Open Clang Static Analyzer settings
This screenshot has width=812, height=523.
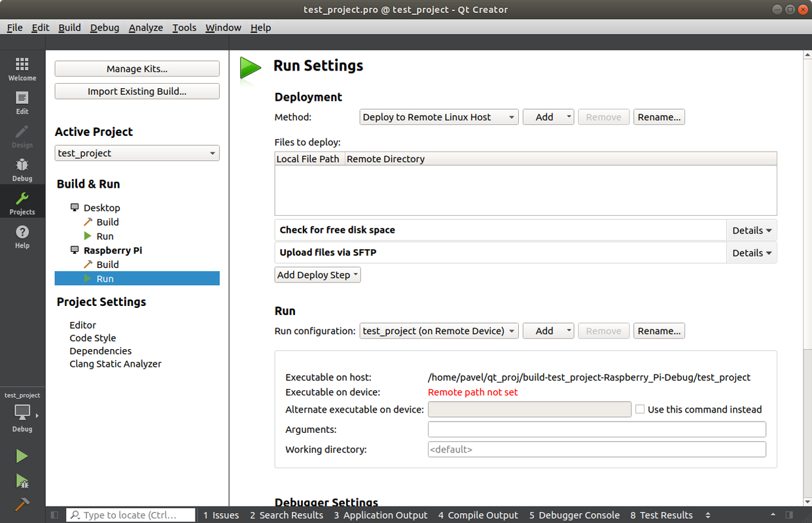(x=115, y=364)
